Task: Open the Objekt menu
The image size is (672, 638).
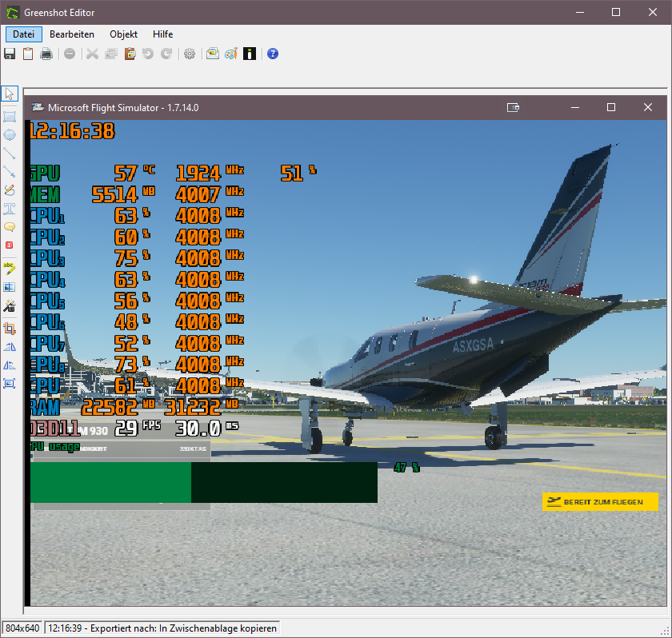Action: [123, 34]
